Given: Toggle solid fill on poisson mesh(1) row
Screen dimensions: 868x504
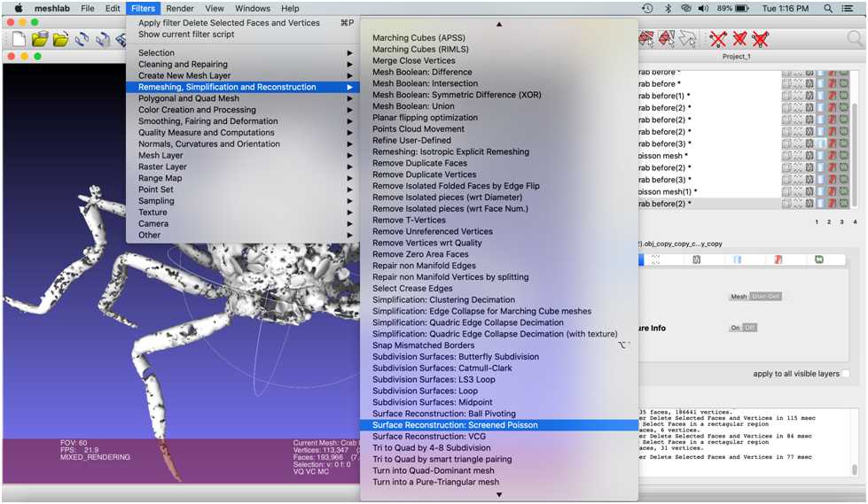Looking at the screenshot, I should [x=822, y=191].
